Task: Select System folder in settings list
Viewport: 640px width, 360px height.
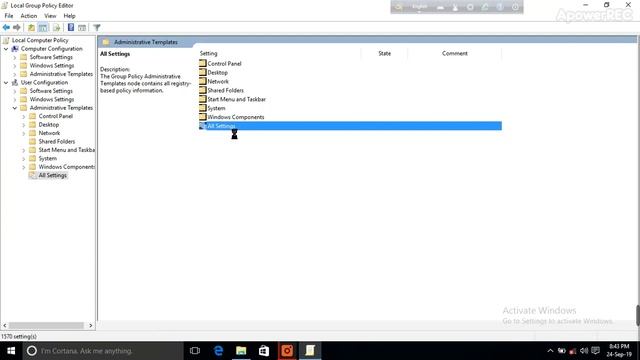Action: click(216, 108)
